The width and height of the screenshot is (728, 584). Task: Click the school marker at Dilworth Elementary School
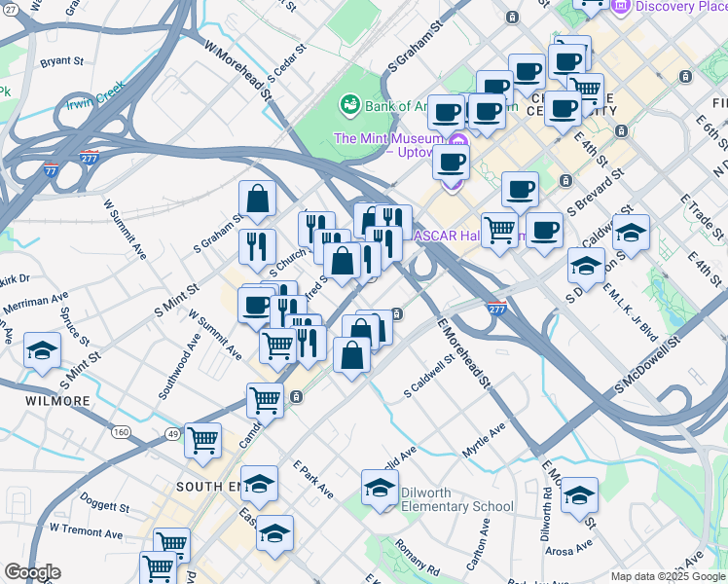[x=380, y=488]
